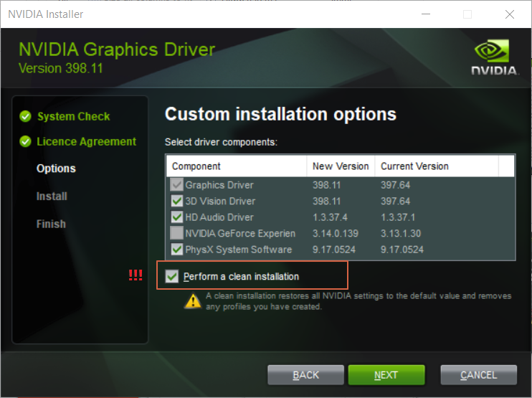Screen dimensions: 532x398
Task: Uncheck the HD Audio Driver component
Action: (177, 217)
